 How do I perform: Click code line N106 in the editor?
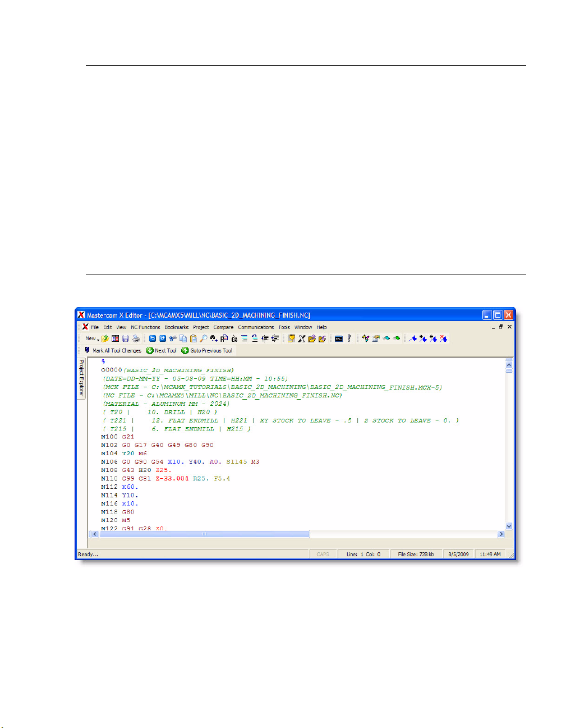[180, 462]
